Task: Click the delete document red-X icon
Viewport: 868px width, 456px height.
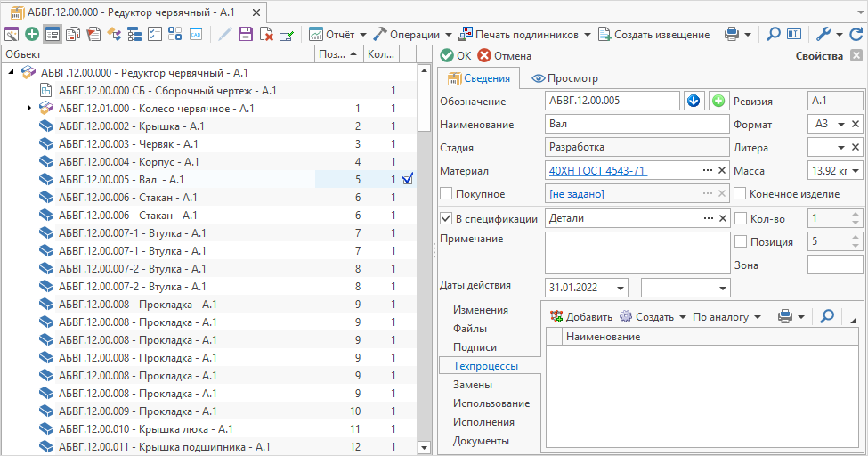Action: click(266, 35)
